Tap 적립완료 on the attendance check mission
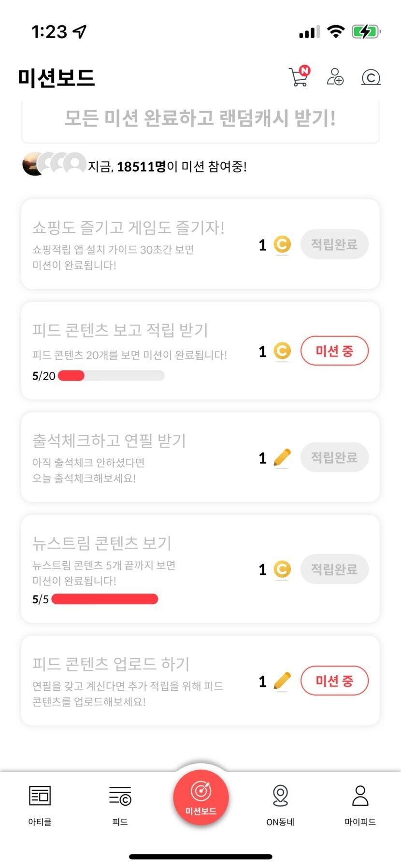This screenshot has width=401, height=868. point(334,457)
